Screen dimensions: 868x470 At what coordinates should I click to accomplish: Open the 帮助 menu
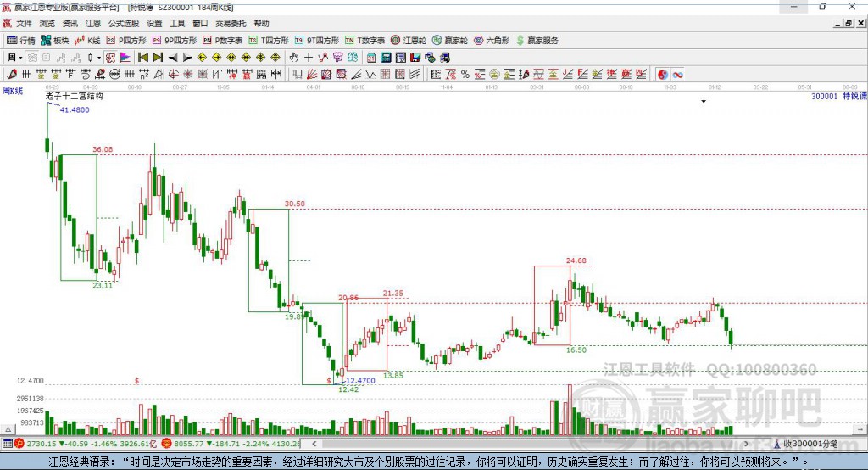point(261,23)
